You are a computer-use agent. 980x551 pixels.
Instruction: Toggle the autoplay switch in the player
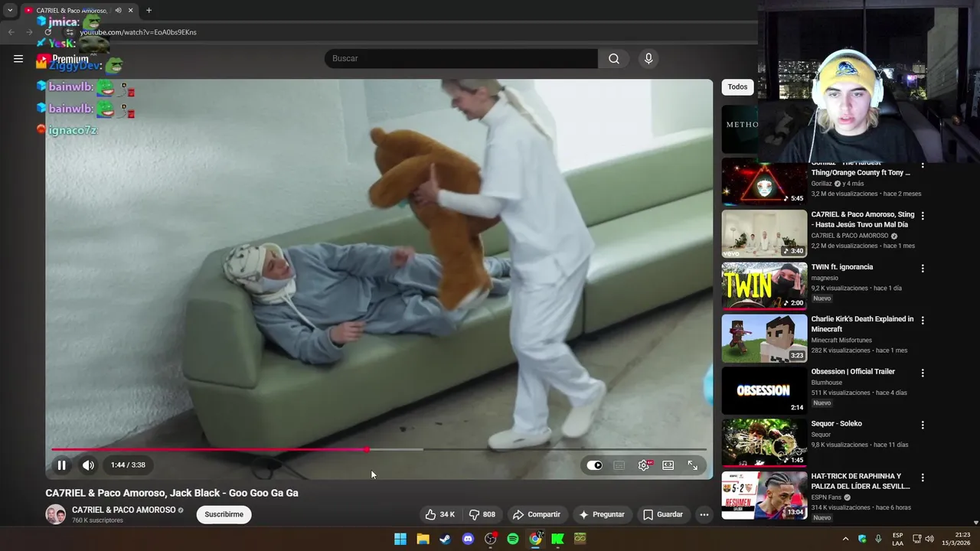595,465
